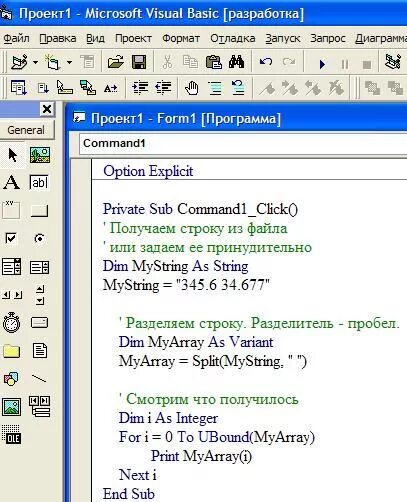The image size is (407, 502).
Task: Click the Paste clipboard icon
Action: pyautogui.click(x=213, y=62)
